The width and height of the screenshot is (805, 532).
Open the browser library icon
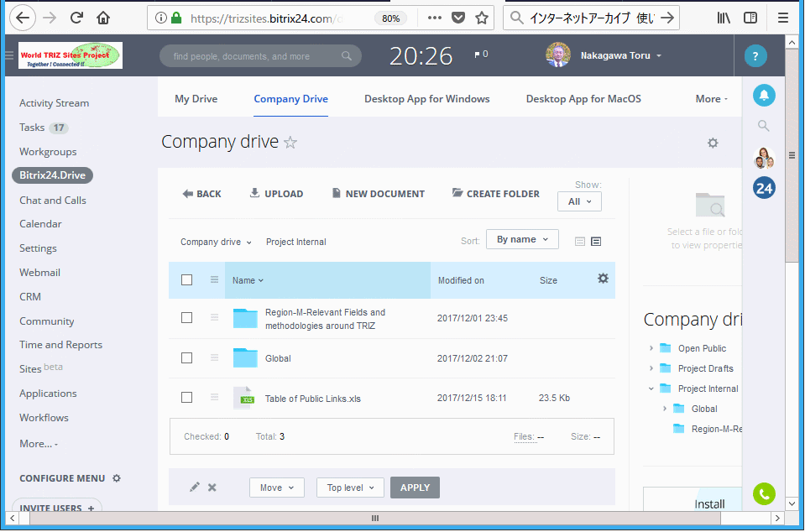tap(724, 18)
